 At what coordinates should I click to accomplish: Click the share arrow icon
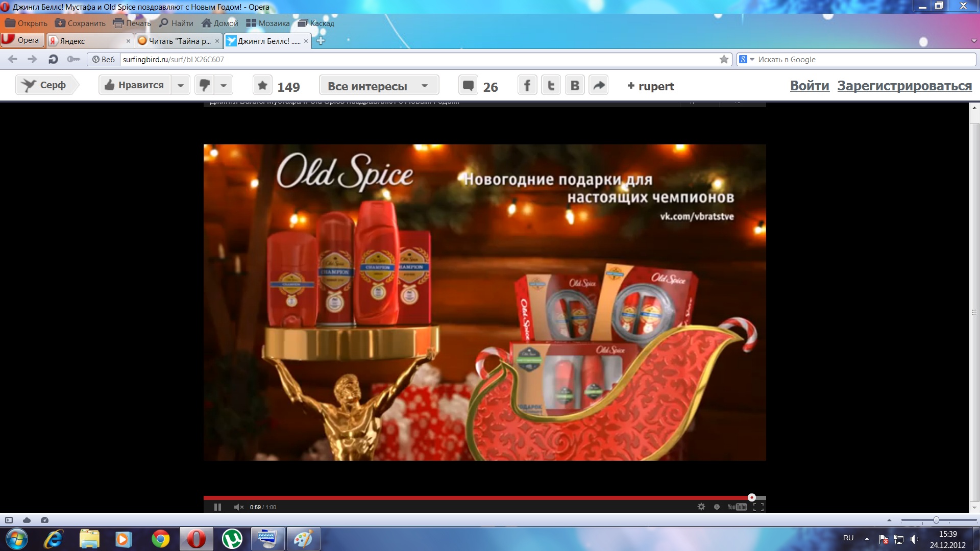point(599,85)
